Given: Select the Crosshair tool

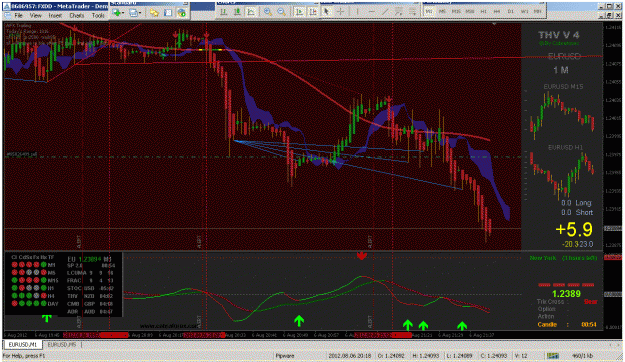Looking at the screenshot, I should click(340, 12).
